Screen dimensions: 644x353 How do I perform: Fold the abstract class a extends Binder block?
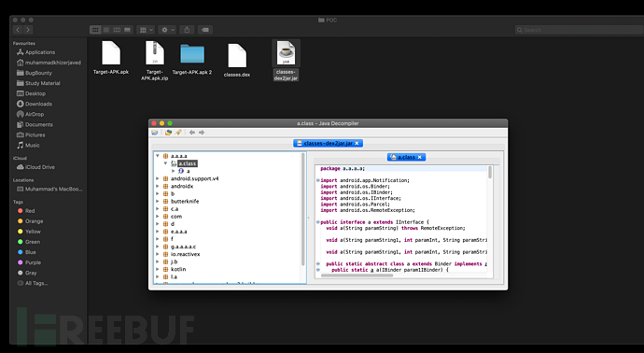pos(318,264)
